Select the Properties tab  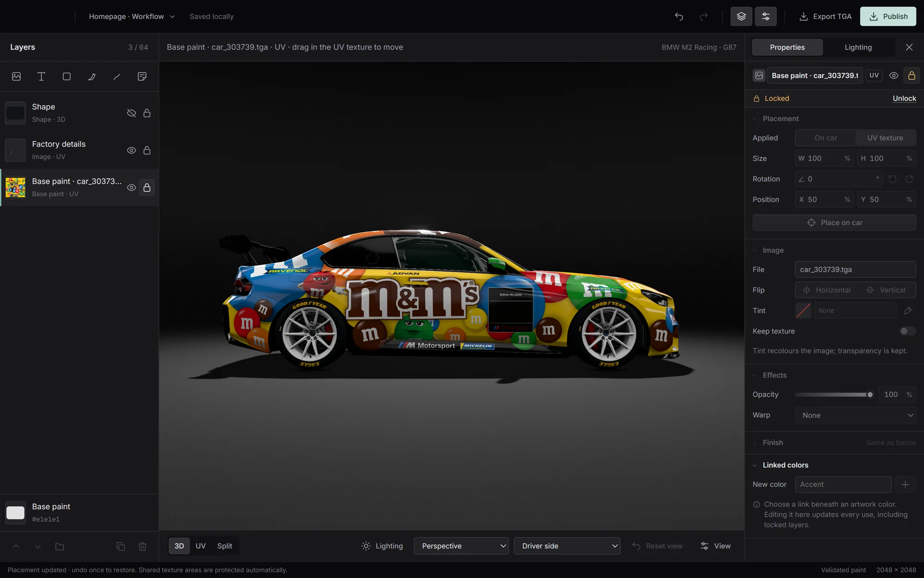click(787, 47)
